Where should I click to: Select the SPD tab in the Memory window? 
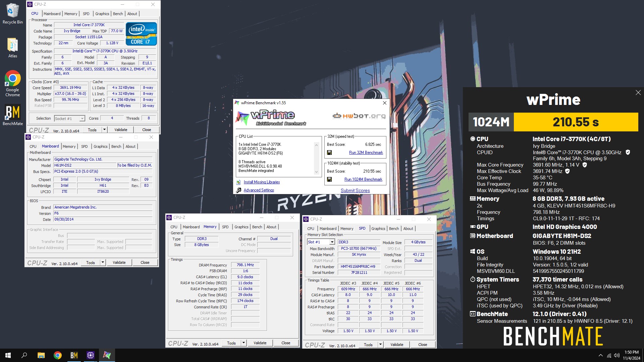225,227
